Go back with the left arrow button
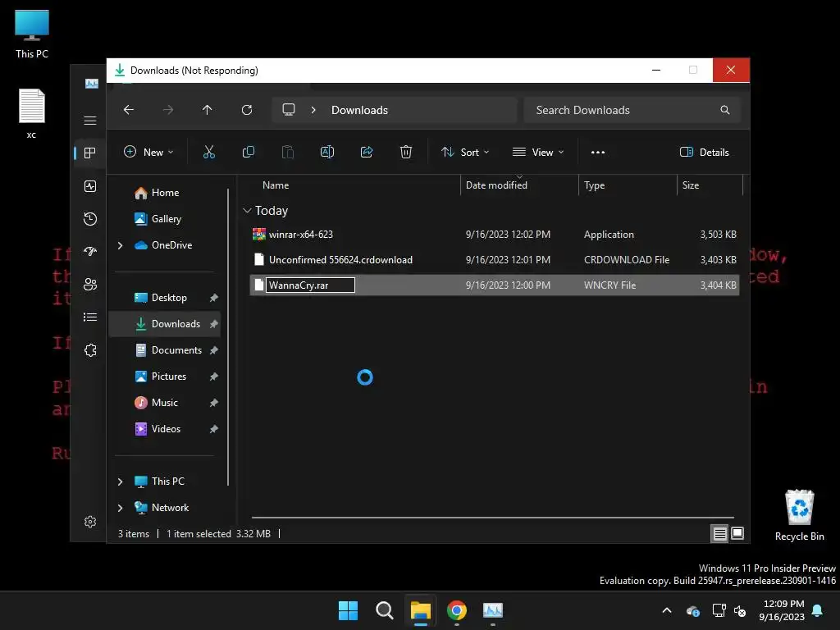The image size is (840, 630). coord(129,110)
